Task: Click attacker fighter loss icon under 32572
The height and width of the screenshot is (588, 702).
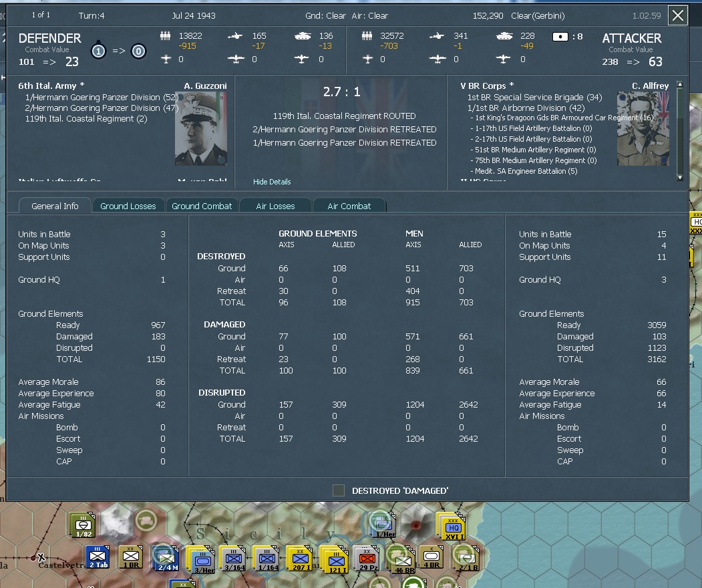Action: tap(367, 59)
